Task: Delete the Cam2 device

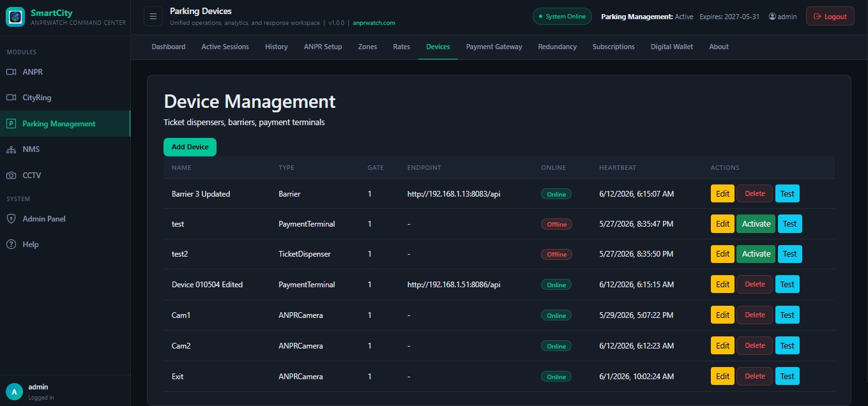Action: [755, 345]
